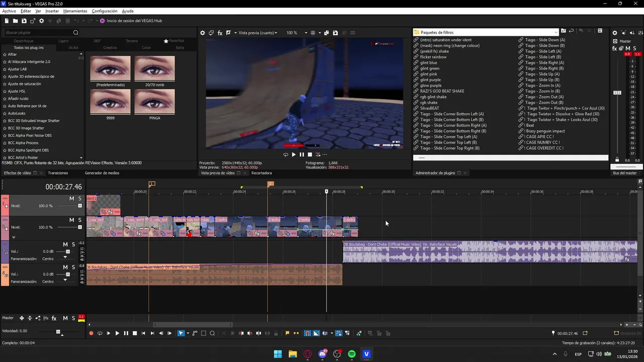Toggle loop playback in the transport bar
The image size is (644, 362).
pos(100,333)
